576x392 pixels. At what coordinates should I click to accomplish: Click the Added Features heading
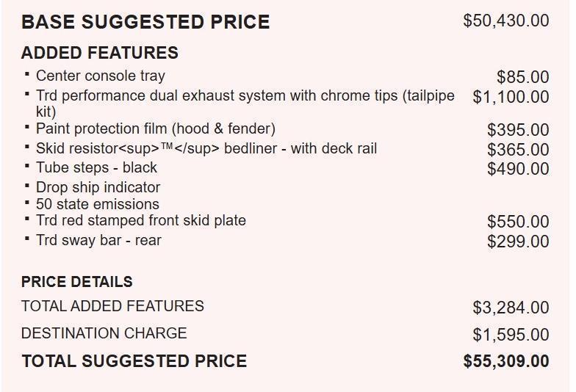pyautogui.click(x=100, y=53)
